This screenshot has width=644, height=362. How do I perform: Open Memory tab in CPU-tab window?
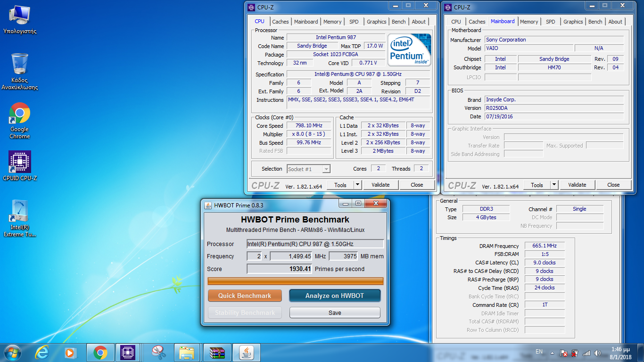point(332,22)
